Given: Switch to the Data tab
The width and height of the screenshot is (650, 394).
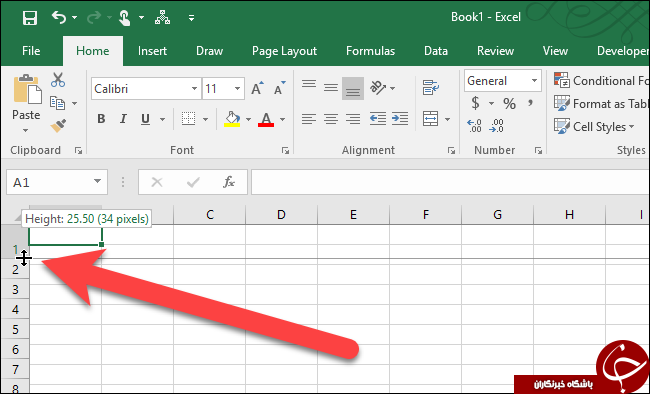Looking at the screenshot, I should click(x=436, y=51).
